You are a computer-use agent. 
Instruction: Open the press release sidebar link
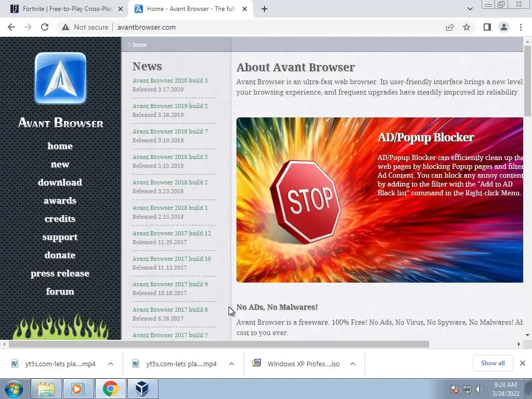pyautogui.click(x=60, y=273)
